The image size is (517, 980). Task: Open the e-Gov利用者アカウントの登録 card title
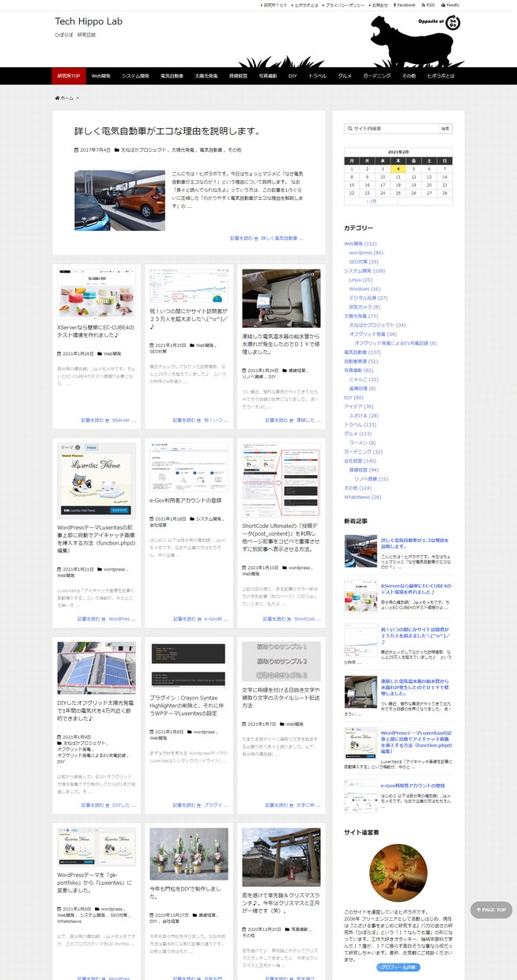click(185, 500)
